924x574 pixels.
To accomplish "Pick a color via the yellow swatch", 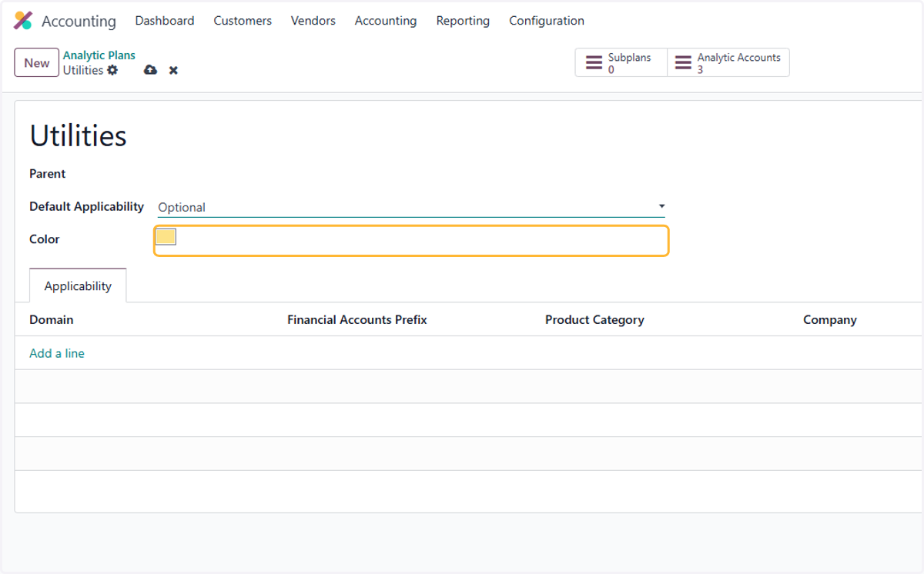I will pyautogui.click(x=166, y=237).
